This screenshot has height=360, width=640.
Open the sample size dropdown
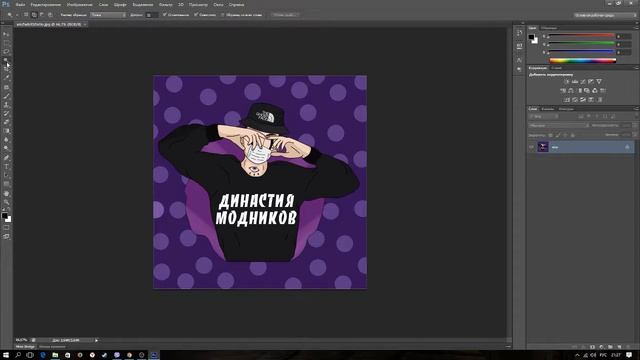tap(108, 15)
